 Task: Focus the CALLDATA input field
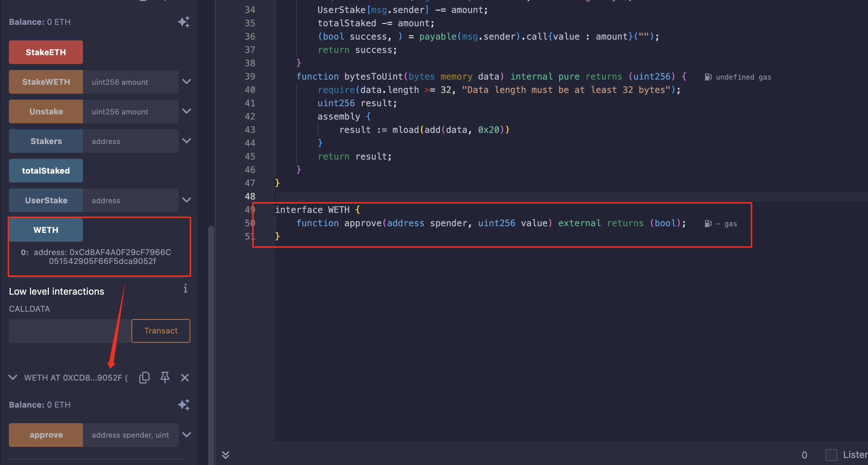(70, 331)
